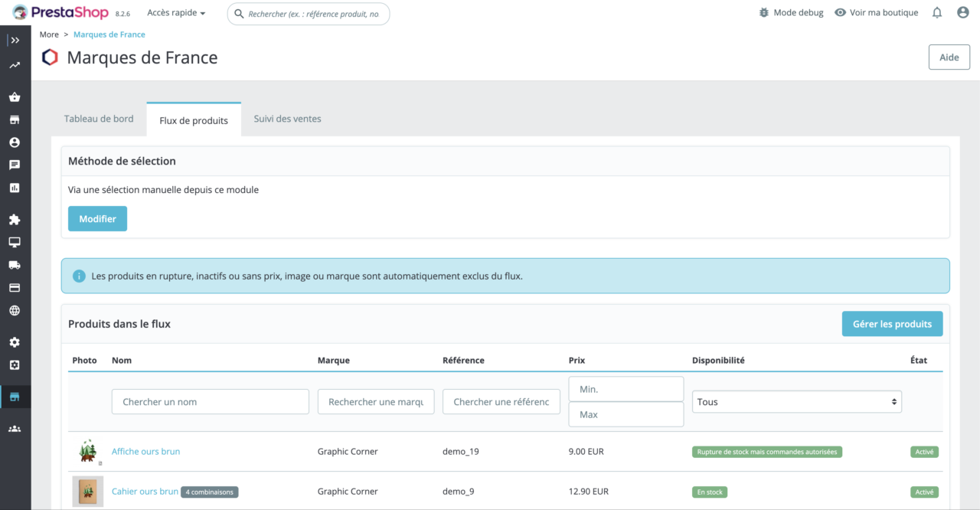The height and width of the screenshot is (510, 980).
Task: Open International via the globe sidebar icon
Action: coord(15,311)
